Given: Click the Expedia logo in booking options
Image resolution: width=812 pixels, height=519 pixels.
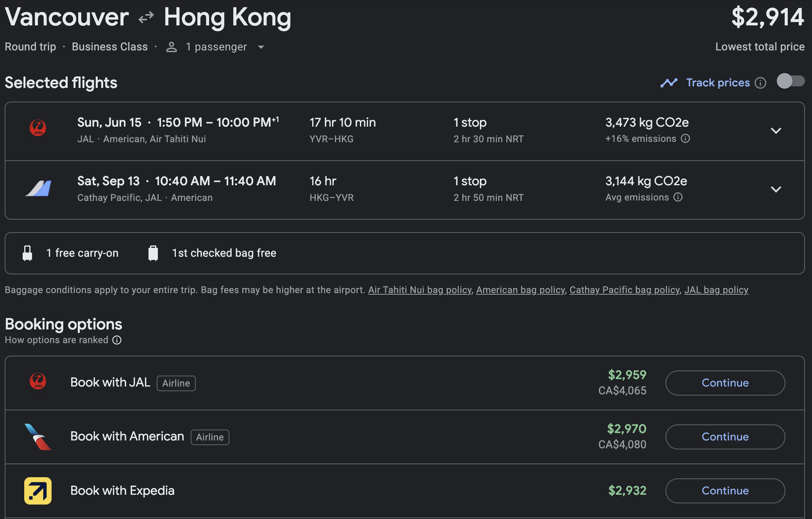Looking at the screenshot, I should (x=38, y=491).
